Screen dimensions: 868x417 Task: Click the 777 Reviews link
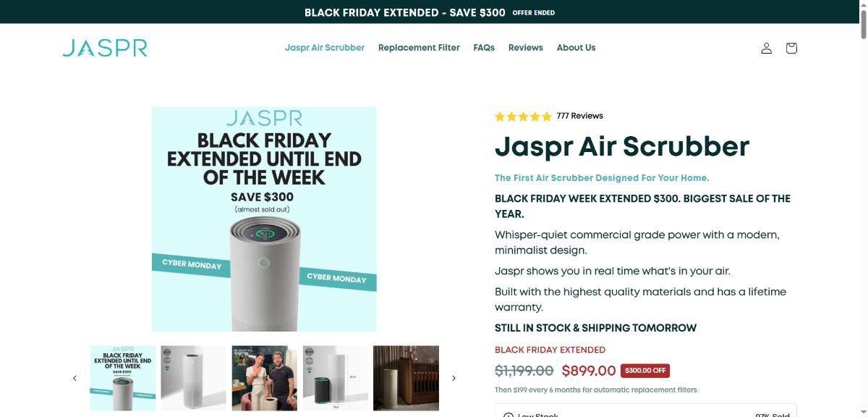coord(579,116)
